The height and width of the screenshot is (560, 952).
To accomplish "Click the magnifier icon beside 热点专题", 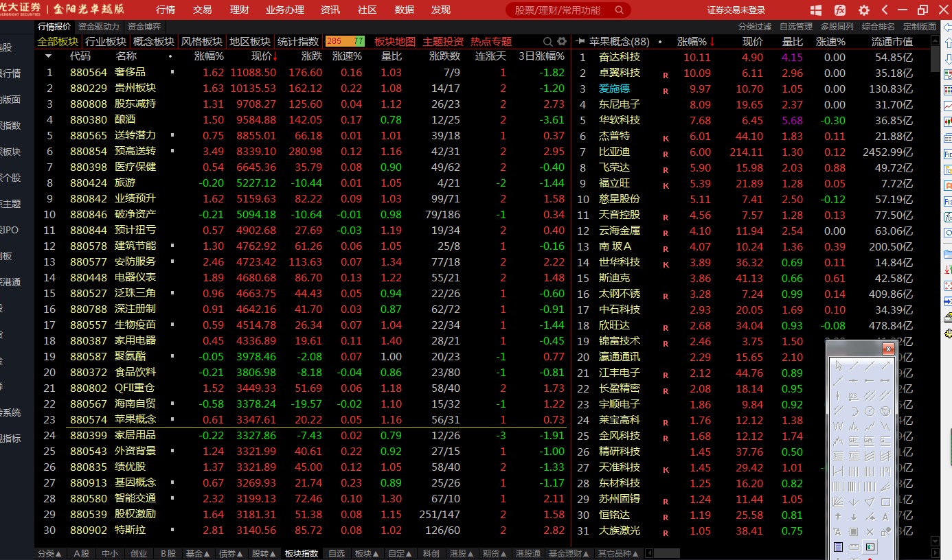I will pyautogui.click(x=547, y=41).
